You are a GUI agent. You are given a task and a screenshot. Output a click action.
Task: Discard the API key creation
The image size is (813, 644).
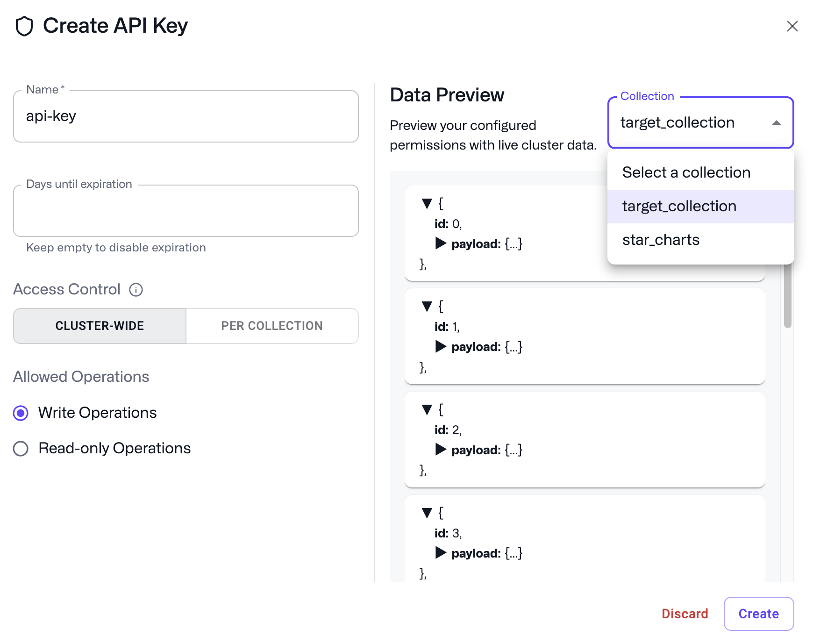click(685, 614)
